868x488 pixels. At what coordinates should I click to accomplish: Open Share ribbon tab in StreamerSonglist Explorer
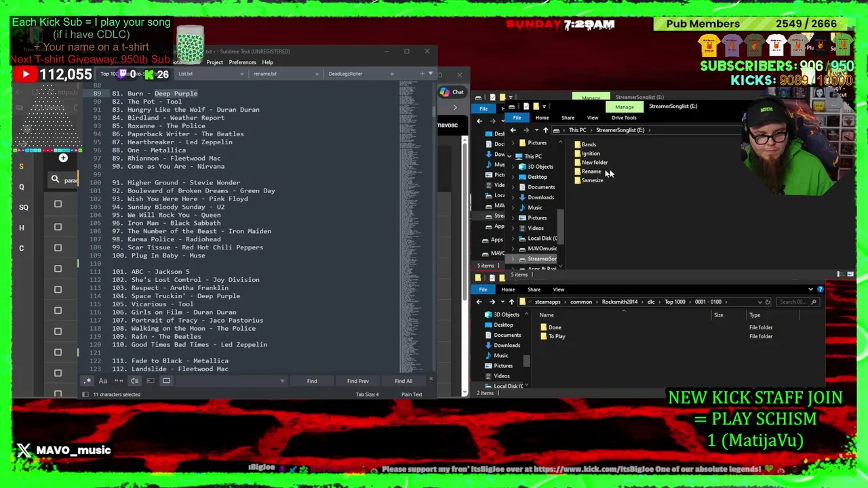tap(568, 118)
